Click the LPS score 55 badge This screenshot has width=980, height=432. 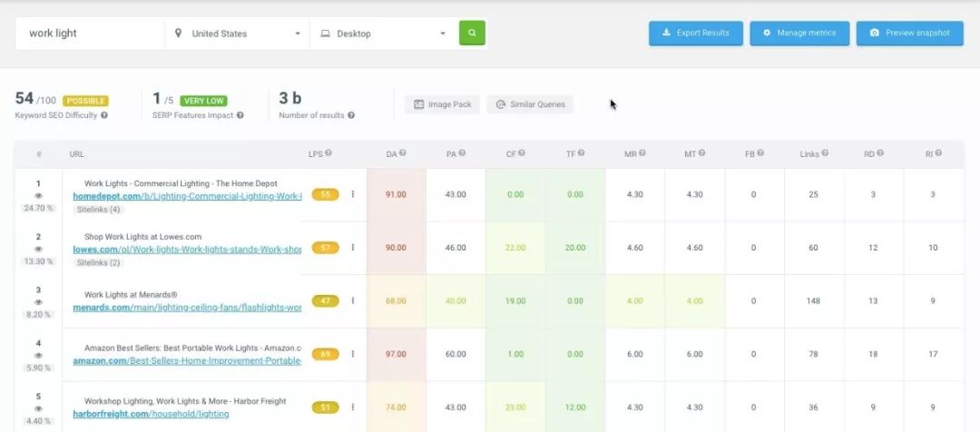[326, 194]
